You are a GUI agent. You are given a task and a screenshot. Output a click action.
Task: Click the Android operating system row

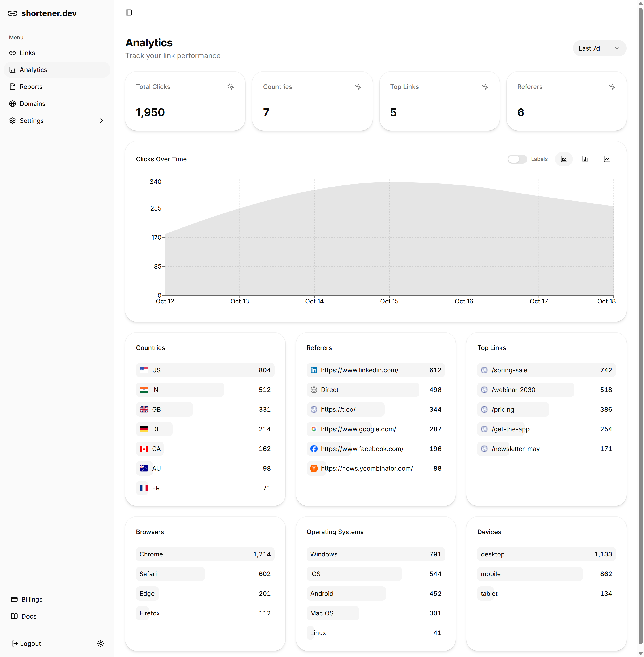pos(375,594)
